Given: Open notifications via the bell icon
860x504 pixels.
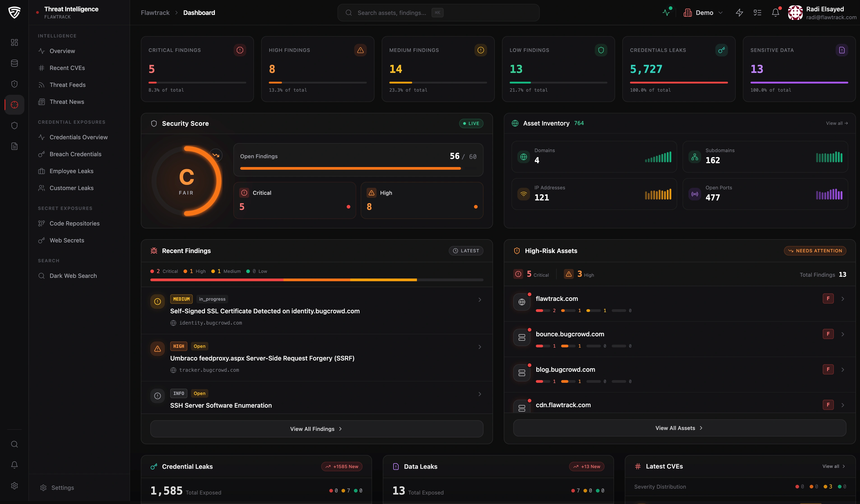Looking at the screenshot, I should 775,12.
